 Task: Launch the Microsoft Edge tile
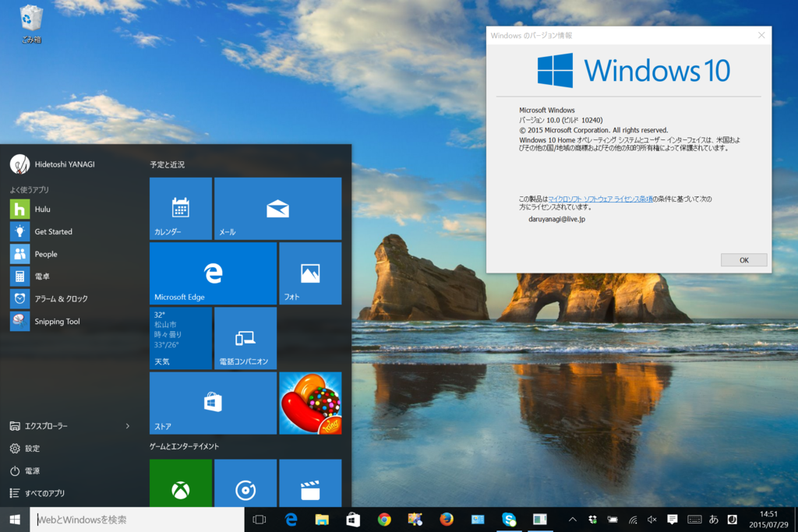[x=214, y=273]
